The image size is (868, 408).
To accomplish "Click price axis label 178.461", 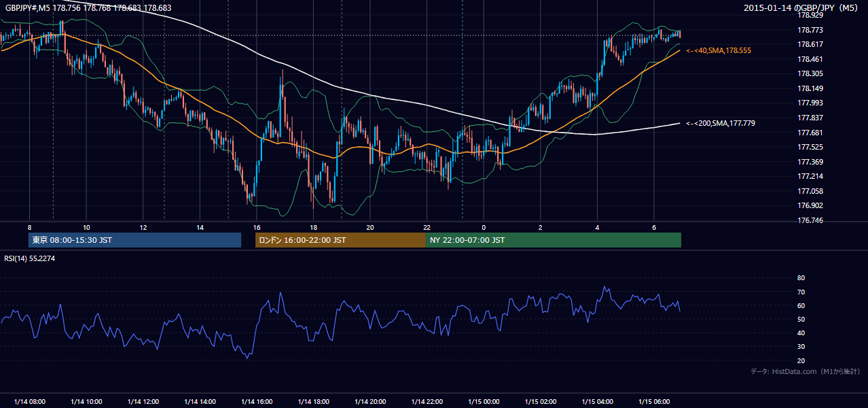I will pyautogui.click(x=811, y=59).
